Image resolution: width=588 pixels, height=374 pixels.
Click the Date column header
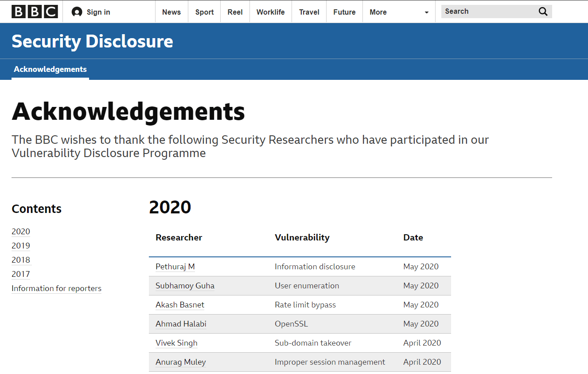[413, 237]
